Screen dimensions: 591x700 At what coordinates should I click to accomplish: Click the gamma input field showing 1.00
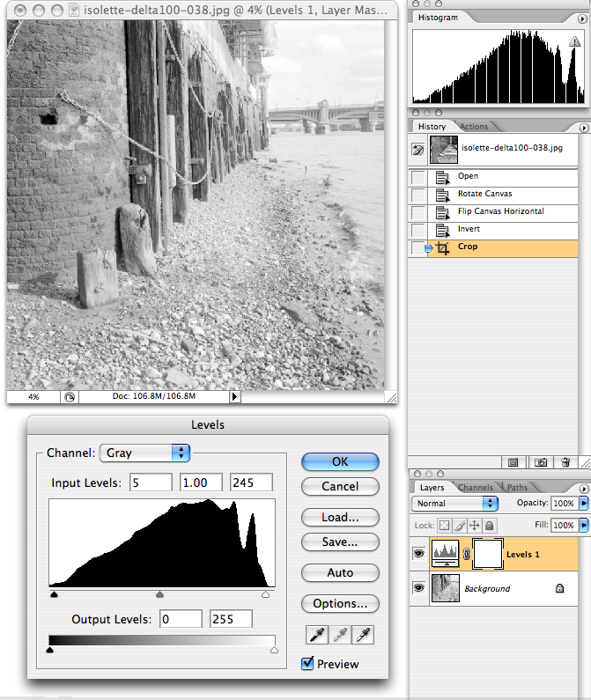[x=201, y=483]
